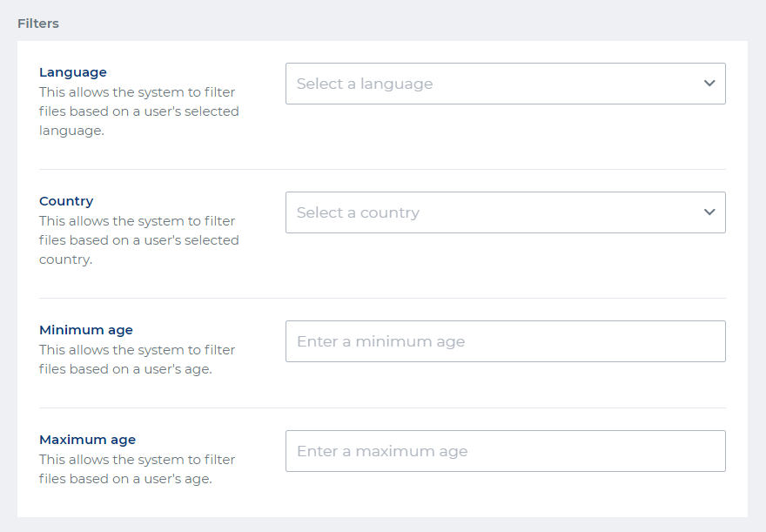
Task: Open the 'Select a country' dropdown
Action: tap(505, 212)
